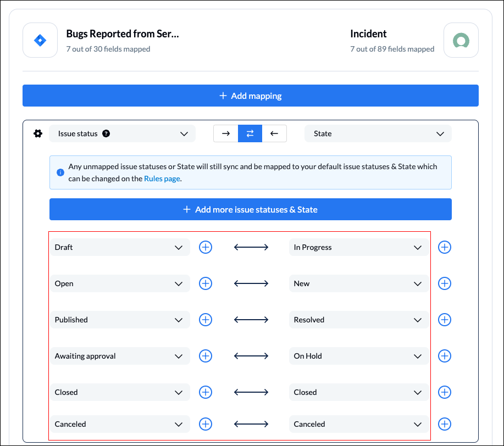Enable one-way sync left to right
The height and width of the screenshot is (446, 504).
click(226, 133)
